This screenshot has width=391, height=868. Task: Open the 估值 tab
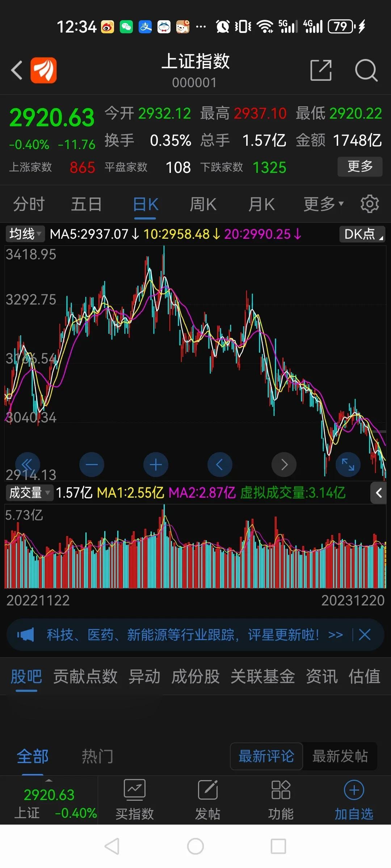pos(365,676)
